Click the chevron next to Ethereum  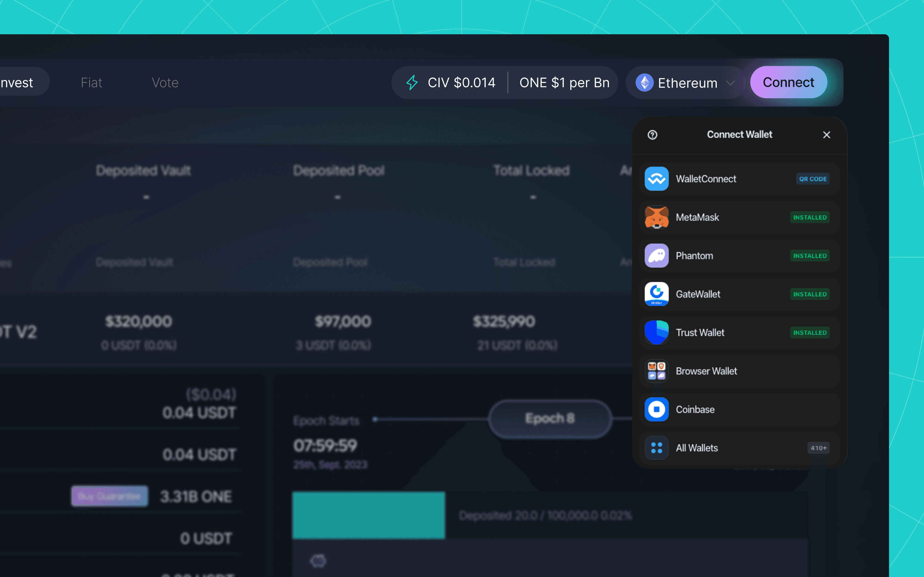pyautogui.click(x=730, y=83)
